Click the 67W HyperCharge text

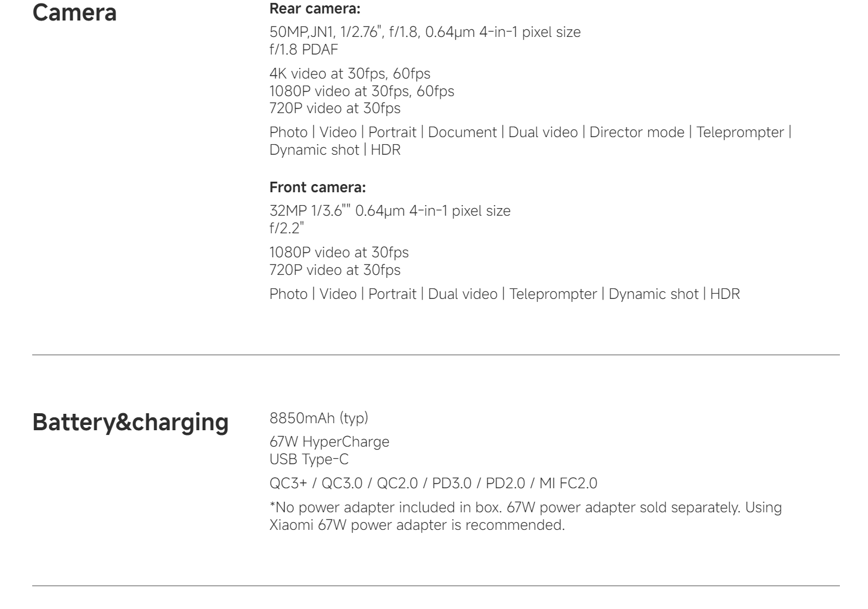[329, 442]
